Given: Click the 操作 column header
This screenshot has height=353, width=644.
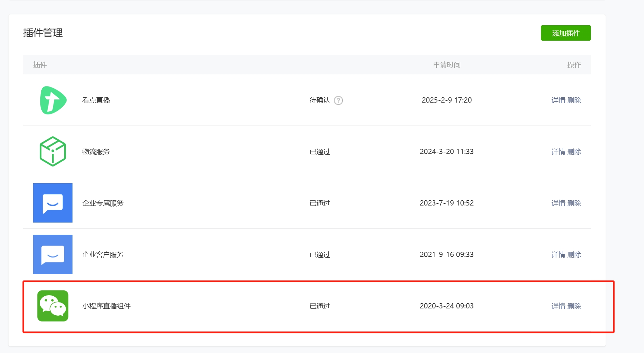Looking at the screenshot, I should point(574,65).
